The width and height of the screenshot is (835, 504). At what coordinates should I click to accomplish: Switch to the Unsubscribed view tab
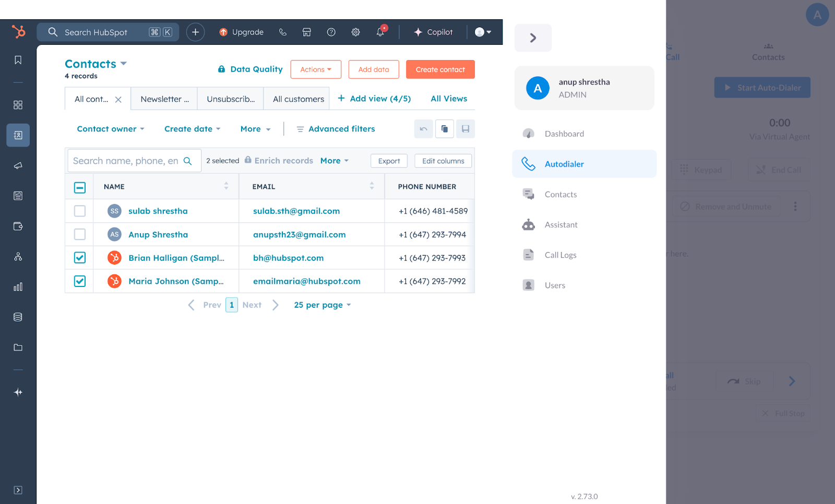231,99
